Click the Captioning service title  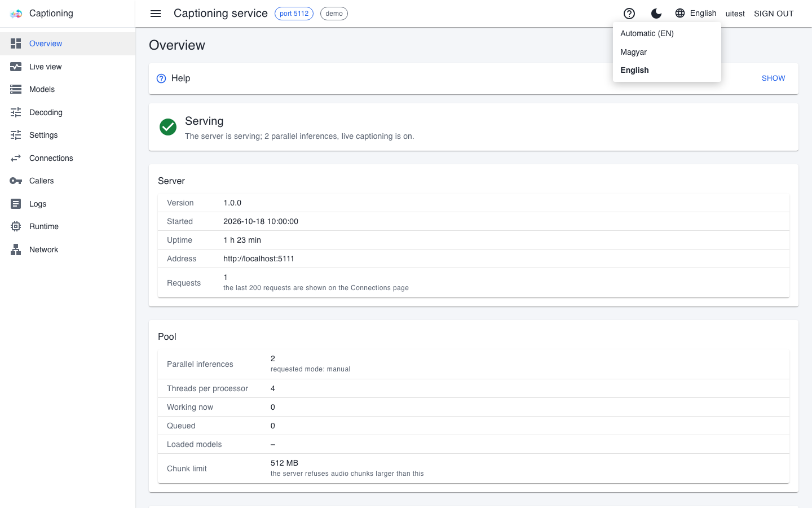tap(220, 14)
